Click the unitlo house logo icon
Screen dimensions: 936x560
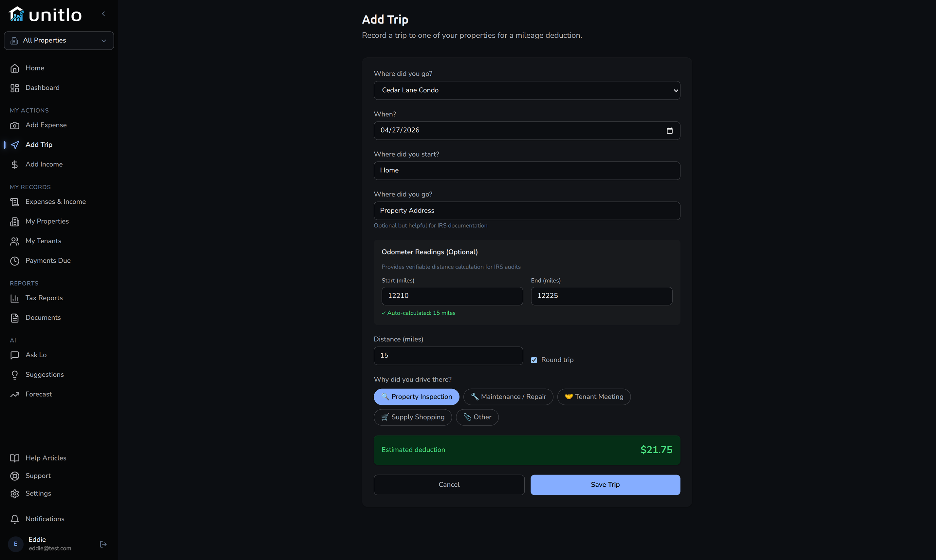point(16,14)
